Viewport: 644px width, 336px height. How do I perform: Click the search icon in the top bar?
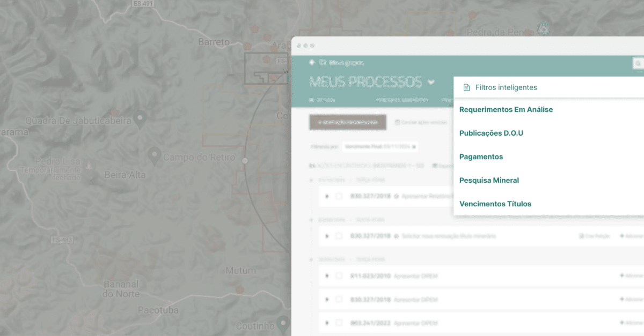pyautogui.click(x=637, y=64)
